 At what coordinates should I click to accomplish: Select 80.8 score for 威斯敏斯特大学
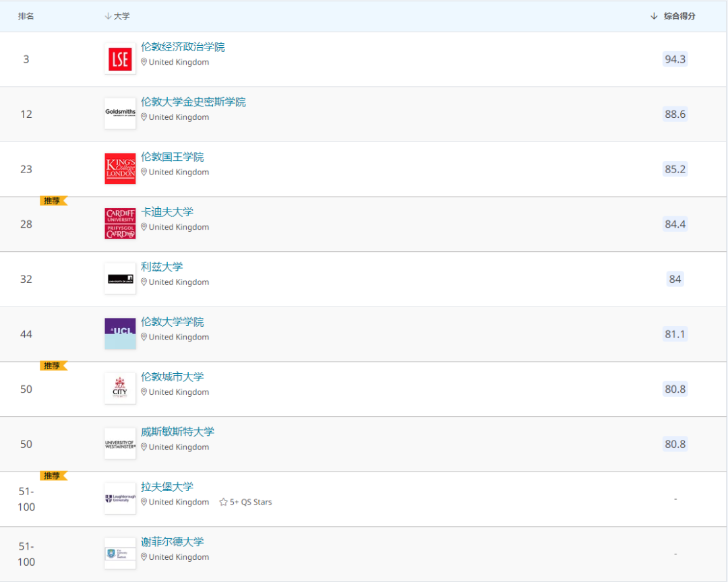pos(675,444)
